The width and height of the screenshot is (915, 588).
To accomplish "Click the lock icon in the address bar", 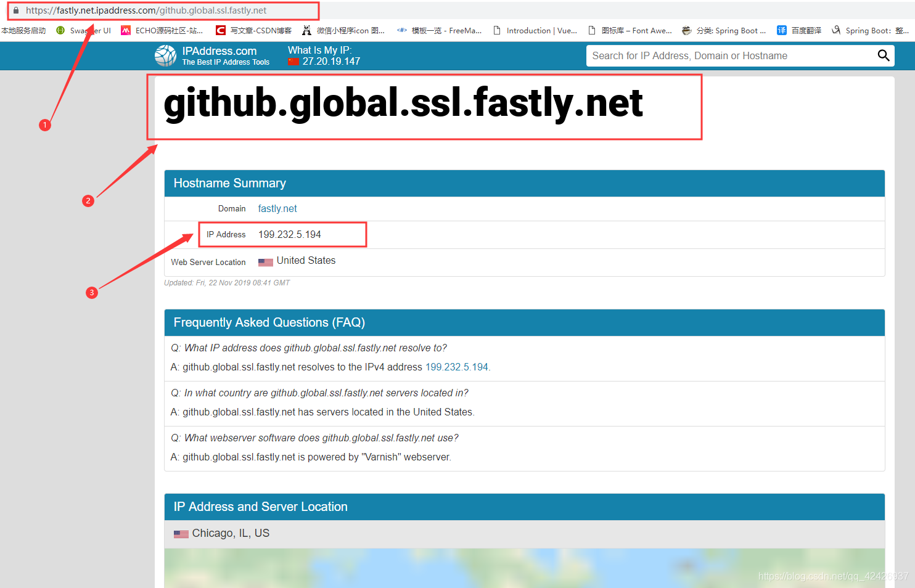I will [16, 10].
